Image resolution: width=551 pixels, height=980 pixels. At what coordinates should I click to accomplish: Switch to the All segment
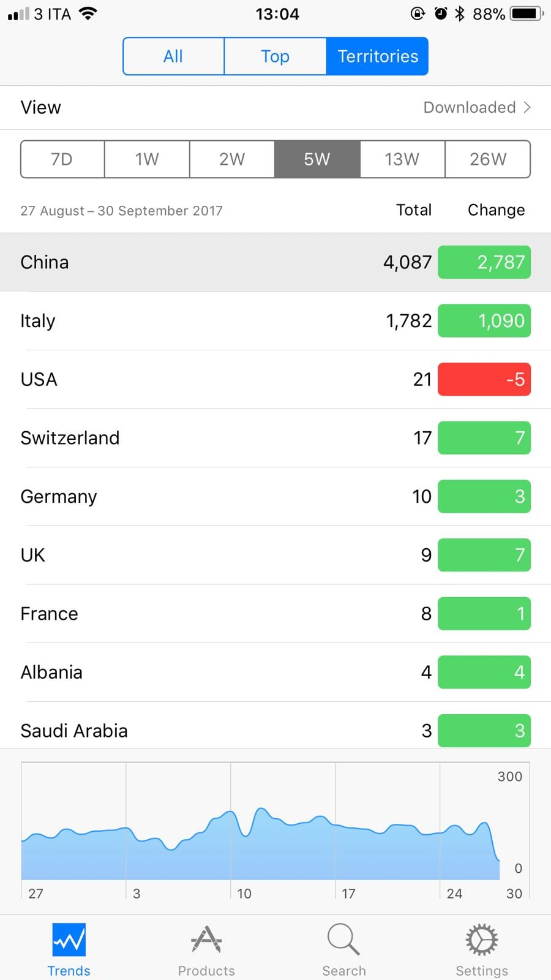pyautogui.click(x=173, y=56)
